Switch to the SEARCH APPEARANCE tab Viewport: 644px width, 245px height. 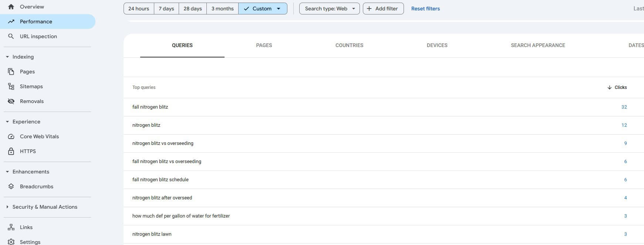(x=538, y=45)
